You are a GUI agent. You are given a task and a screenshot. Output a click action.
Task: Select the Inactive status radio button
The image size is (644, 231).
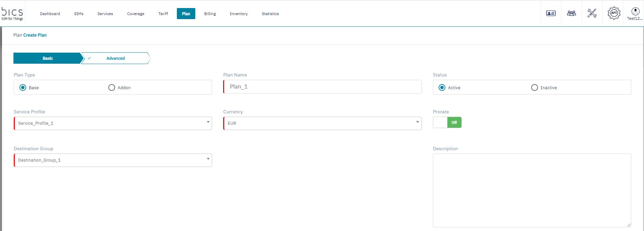click(534, 88)
